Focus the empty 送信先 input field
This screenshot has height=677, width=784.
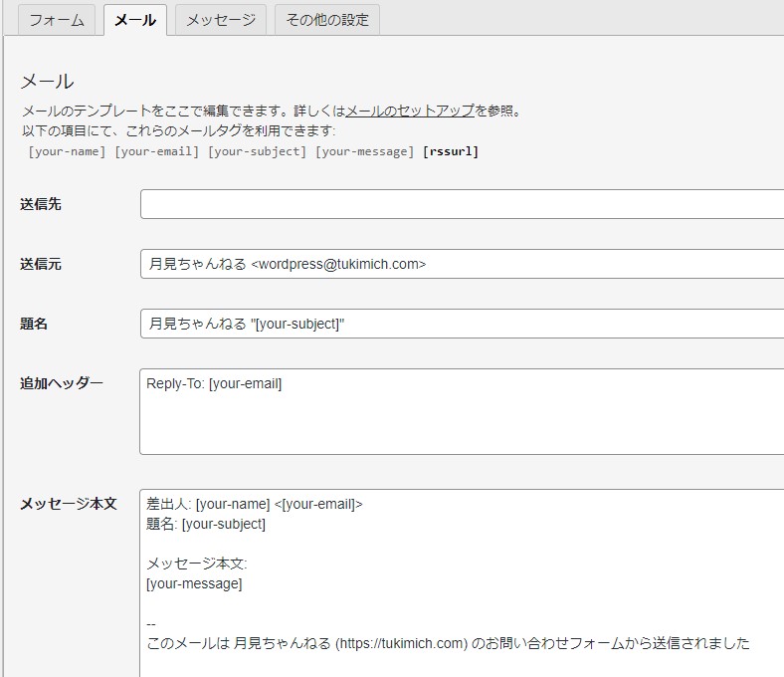462,204
